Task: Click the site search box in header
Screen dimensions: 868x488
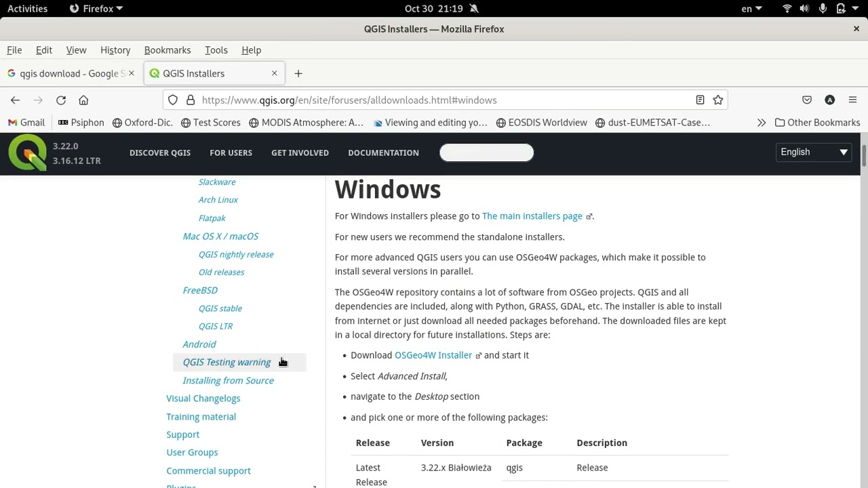Action: [487, 152]
